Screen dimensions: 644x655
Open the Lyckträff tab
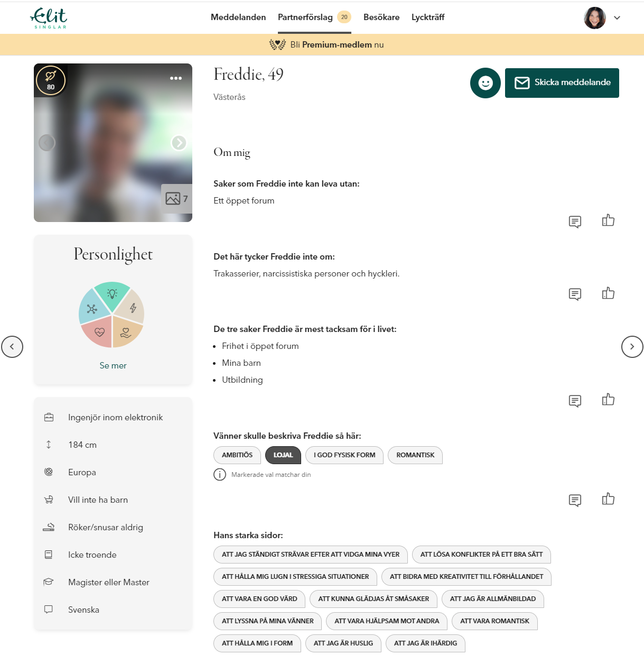point(428,17)
